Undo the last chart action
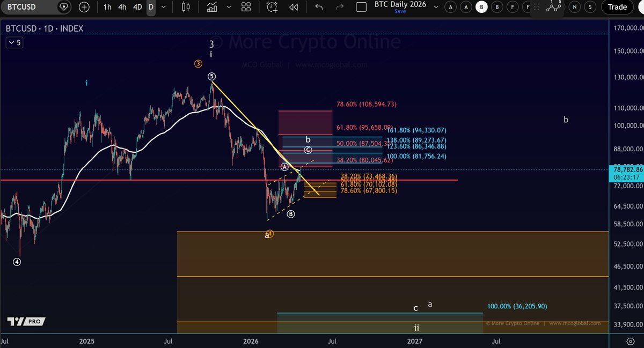This screenshot has width=644, height=348. (x=319, y=6)
